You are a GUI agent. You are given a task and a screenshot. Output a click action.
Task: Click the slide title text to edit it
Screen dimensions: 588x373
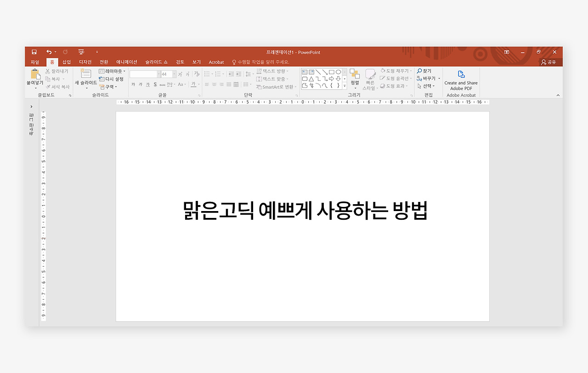303,211
